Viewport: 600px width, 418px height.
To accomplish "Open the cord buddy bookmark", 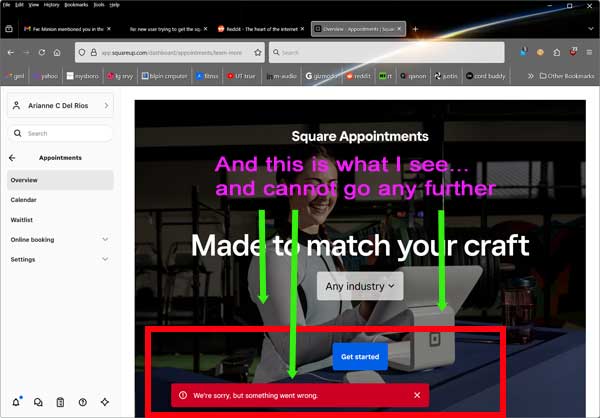I will coord(486,76).
